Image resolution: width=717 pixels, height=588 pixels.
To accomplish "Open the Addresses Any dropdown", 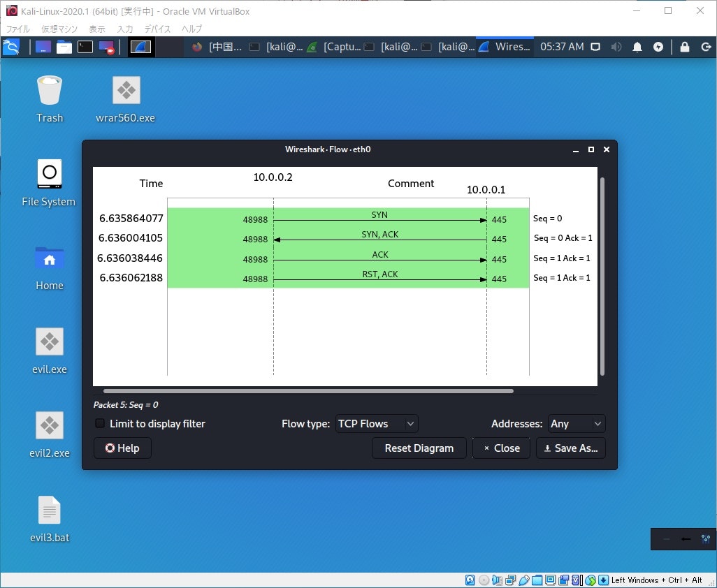I will point(577,423).
